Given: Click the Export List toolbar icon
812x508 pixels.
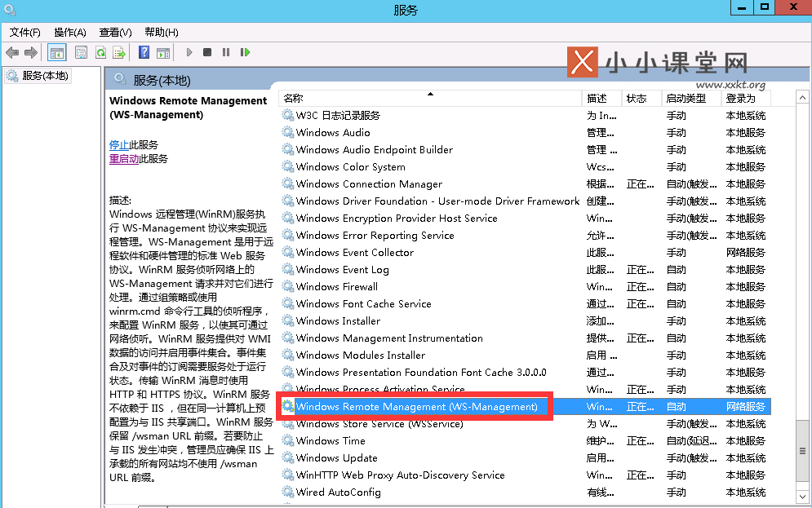Looking at the screenshot, I should pyautogui.click(x=119, y=52).
